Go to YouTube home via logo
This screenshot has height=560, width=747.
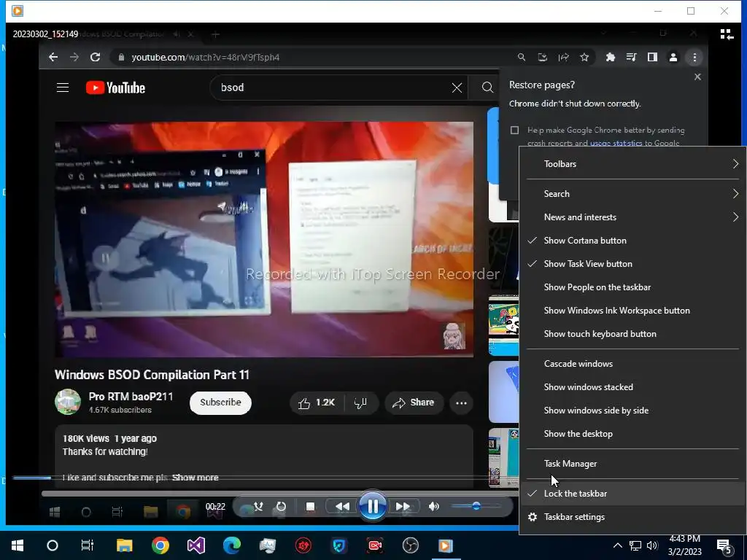click(116, 87)
